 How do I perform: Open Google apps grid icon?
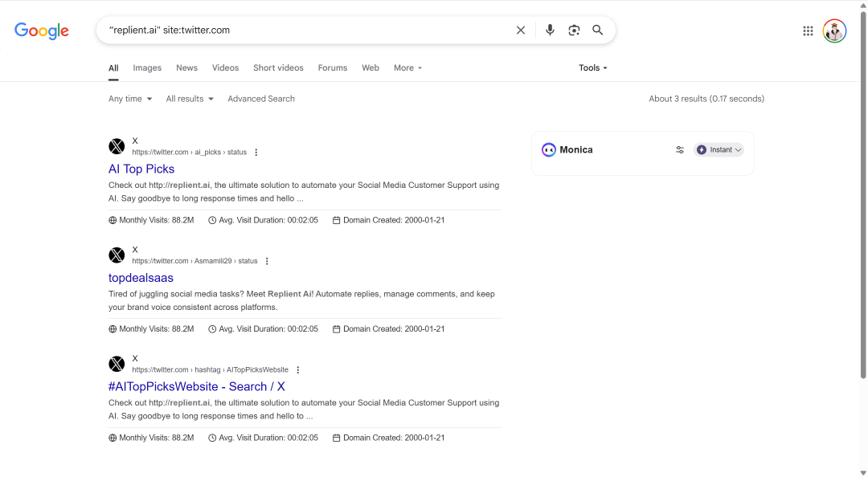point(808,31)
